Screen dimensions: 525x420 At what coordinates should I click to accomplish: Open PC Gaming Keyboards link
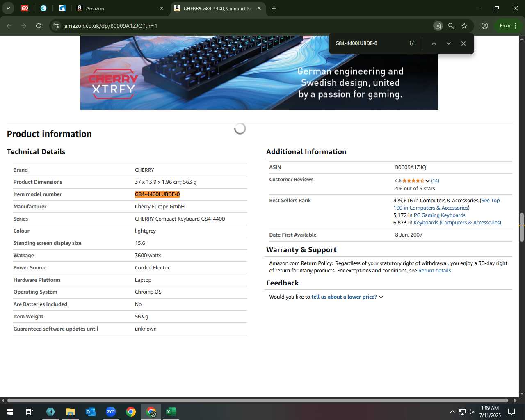point(439,215)
